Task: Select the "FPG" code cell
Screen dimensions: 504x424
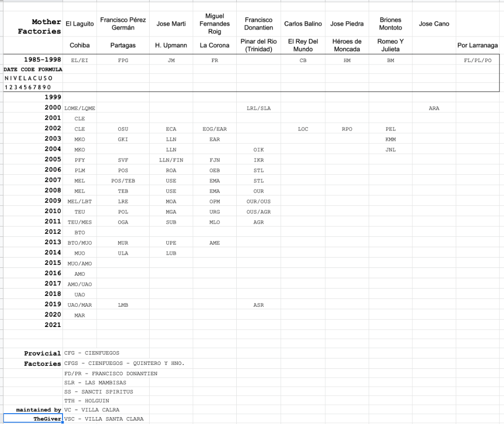Action: click(123, 60)
